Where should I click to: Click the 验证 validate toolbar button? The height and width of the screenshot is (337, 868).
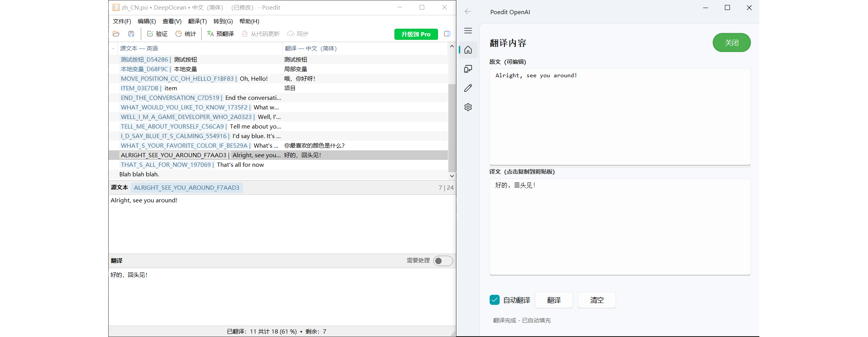157,34
